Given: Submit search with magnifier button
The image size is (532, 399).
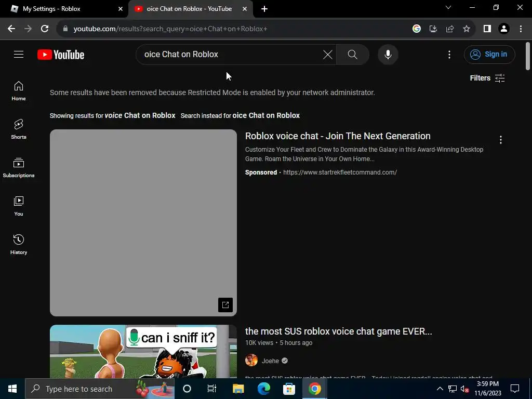Looking at the screenshot, I should click(x=353, y=54).
